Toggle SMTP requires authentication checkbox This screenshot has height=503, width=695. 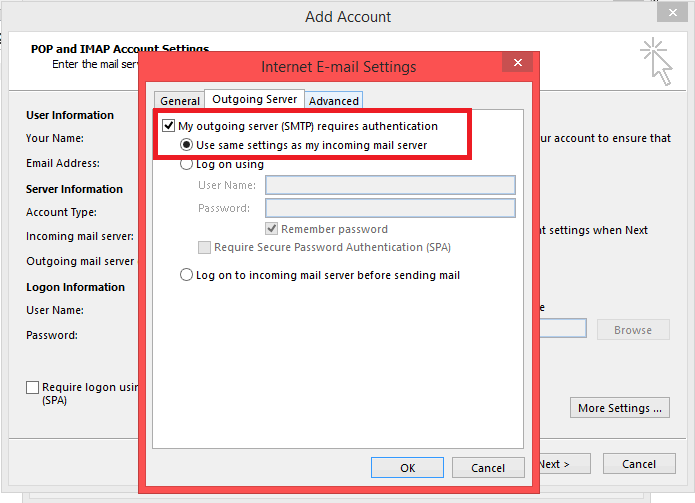(x=169, y=127)
